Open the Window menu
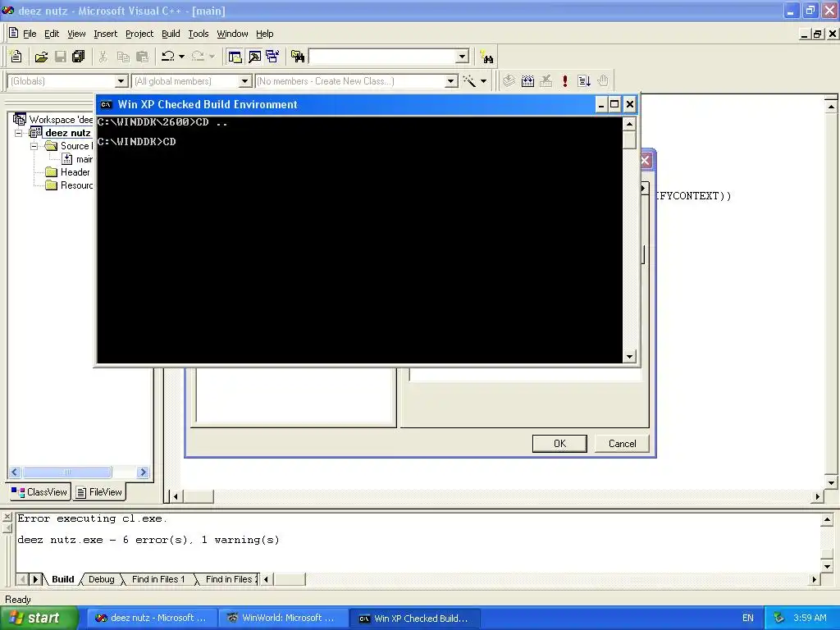 (x=232, y=34)
